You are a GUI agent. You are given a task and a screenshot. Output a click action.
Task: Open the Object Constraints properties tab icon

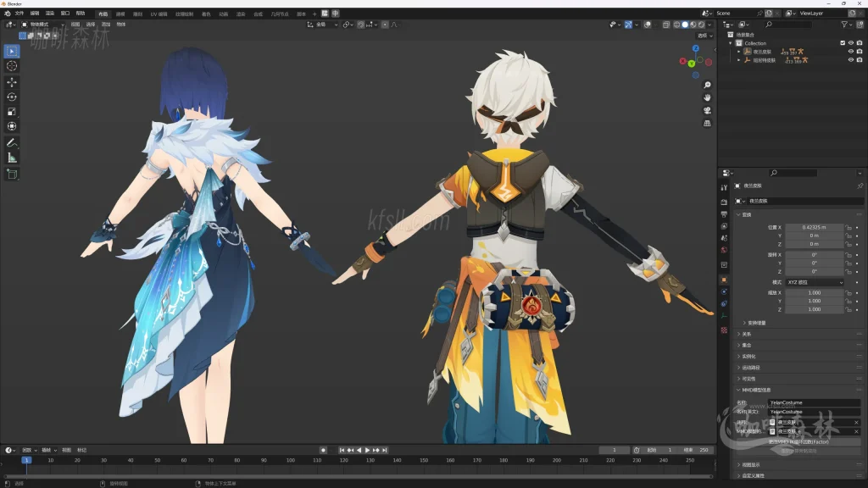[724, 304]
